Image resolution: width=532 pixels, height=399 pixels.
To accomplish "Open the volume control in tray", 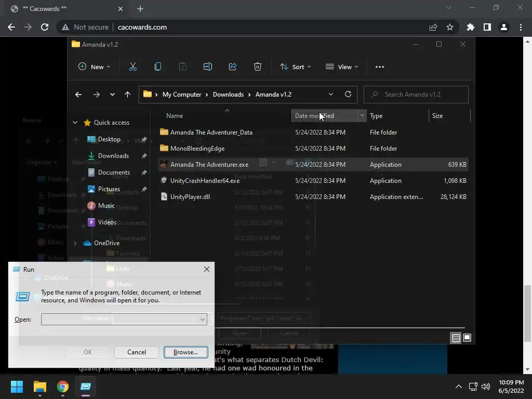I will [x=486, y=387].
